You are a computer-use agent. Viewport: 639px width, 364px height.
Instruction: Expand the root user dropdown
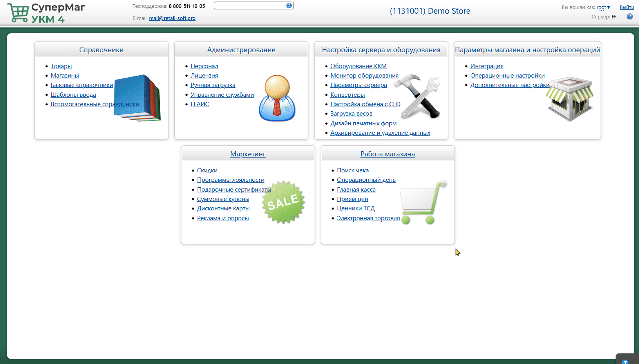[603, 7]
